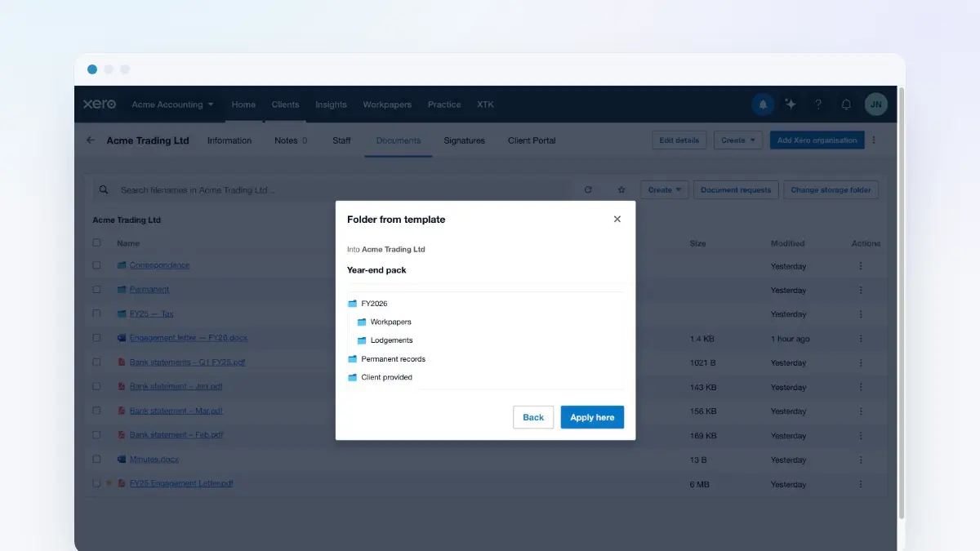Switch to the Staff tab

tap(341, 140)
